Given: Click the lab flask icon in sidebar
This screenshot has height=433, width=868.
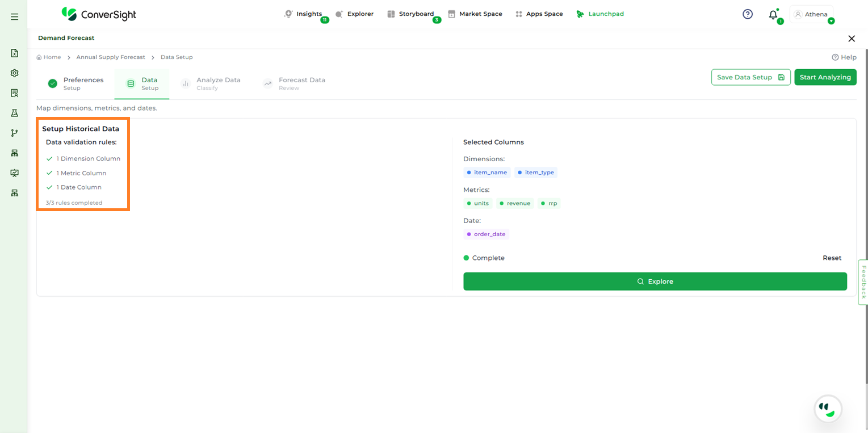Looking at the screenshot, I should (15, 113).
